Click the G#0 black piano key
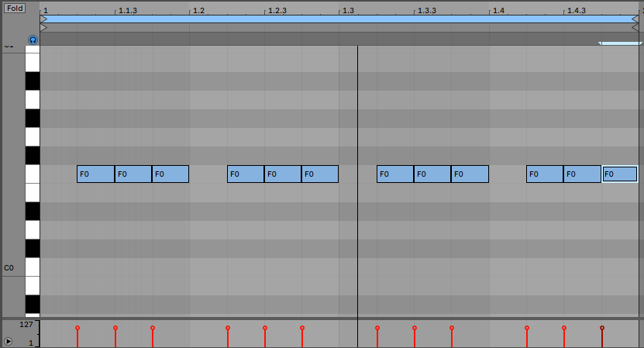Image resolution: width=644 pixels, height=348 pixels. click(33, 119)
